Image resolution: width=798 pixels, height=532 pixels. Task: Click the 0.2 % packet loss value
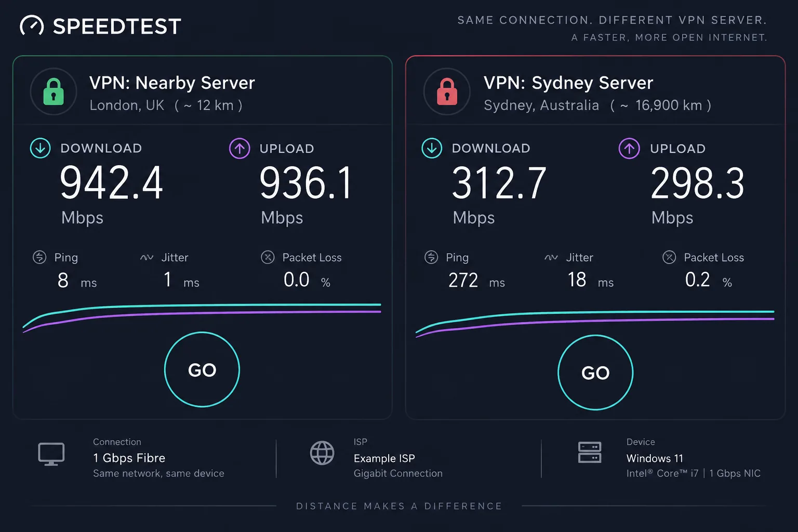click(709, 280)
